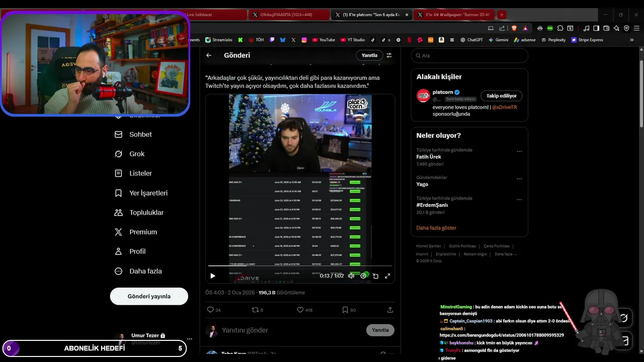The image size is (644, 362).
Task: Seek along the video progress bar
Action: [300, 265]
